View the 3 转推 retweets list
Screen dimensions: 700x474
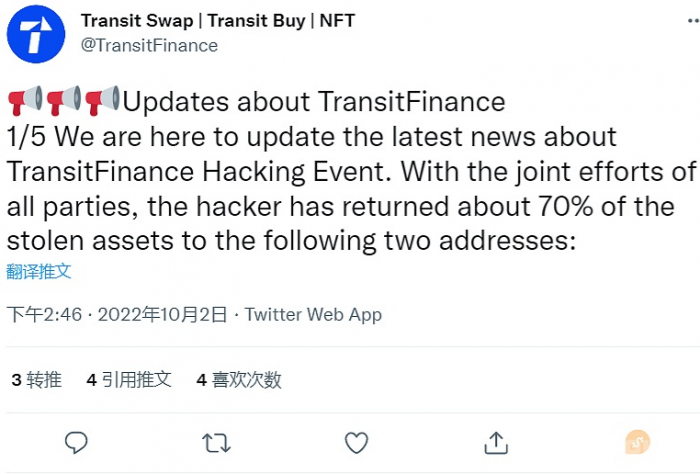click(x=36, y=380)
